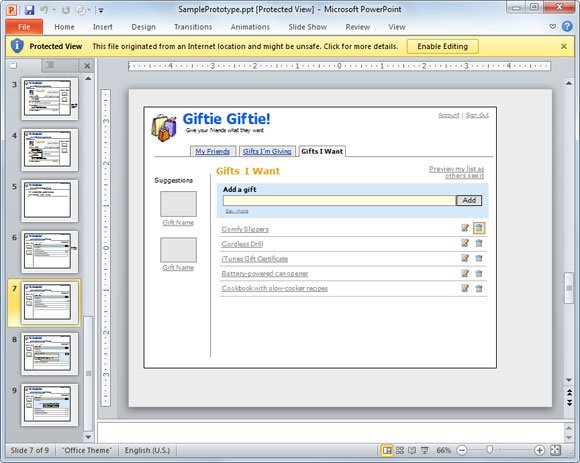Viewport: 580px width, 463px height.
Task: Switch to Slides thumbnail pane tab
Action: point(14,65)
